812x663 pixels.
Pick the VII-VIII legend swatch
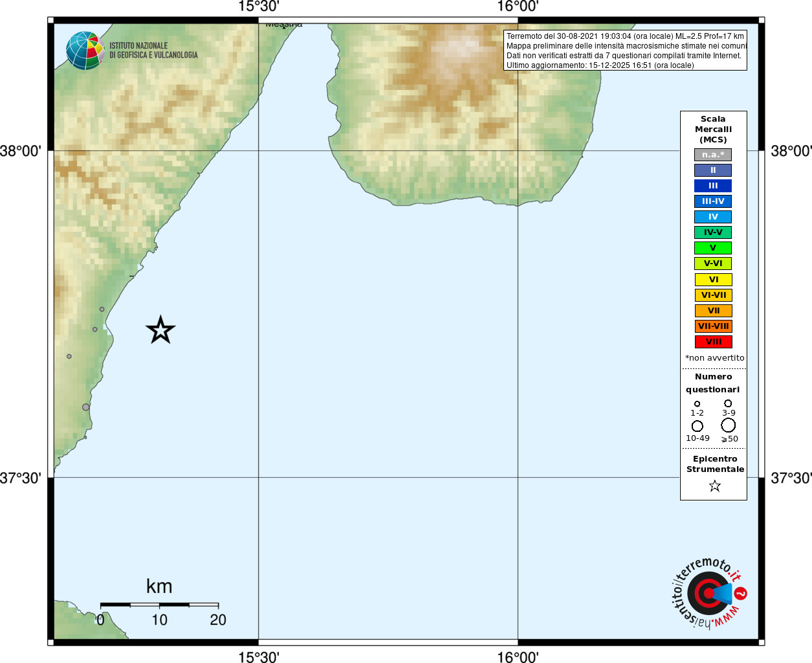click(713, 326)
